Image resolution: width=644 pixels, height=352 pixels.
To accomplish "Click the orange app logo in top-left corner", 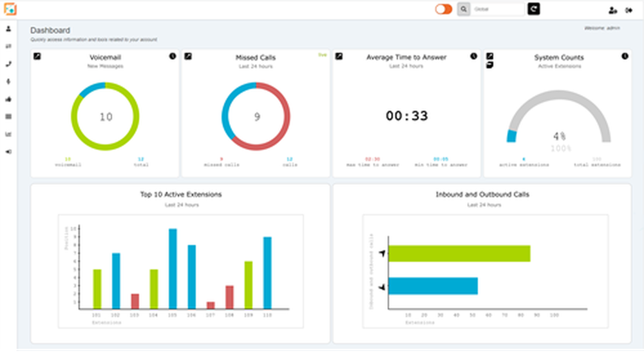I will (x=10, y=8).
